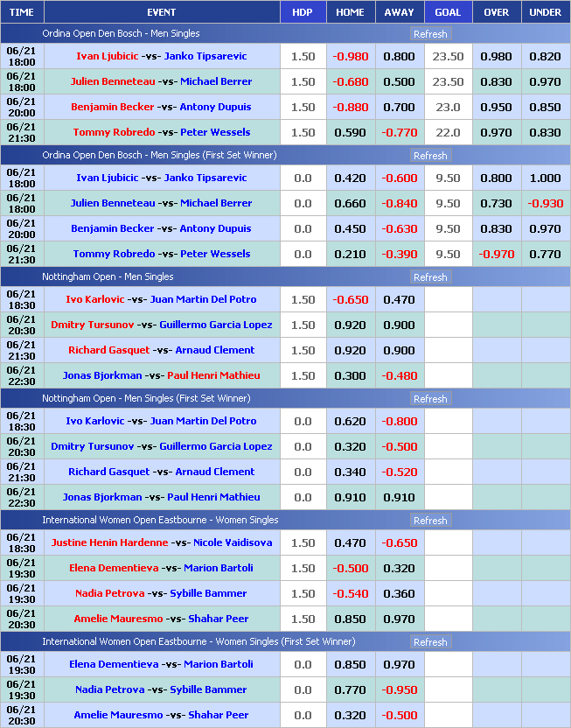Select under odds -0.930 for Benneteau first set
Viewport: 571px width, 728px height.
[546, 203]
